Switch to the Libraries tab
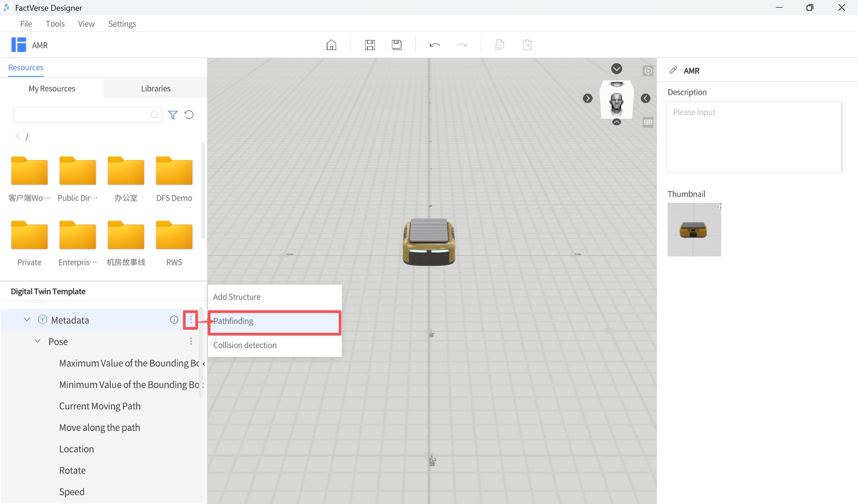This screenshot has width=858, height=504. point(156,88)
